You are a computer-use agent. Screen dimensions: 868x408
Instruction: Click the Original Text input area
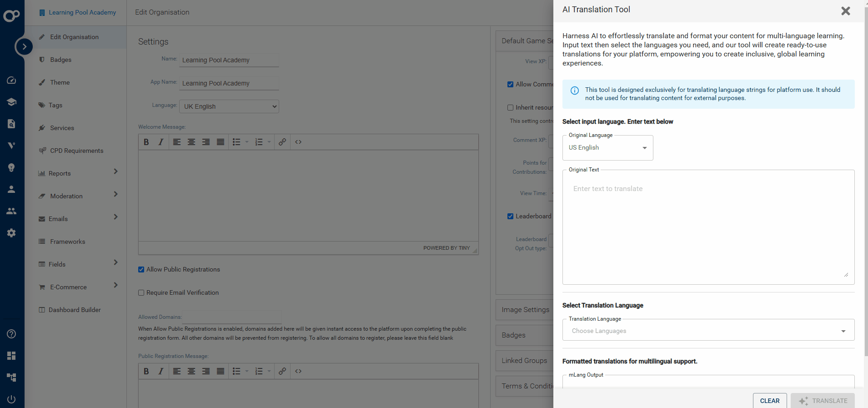click(x=708, y=227)
